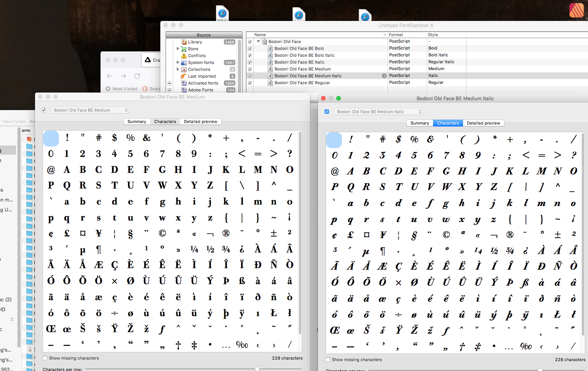Image resolution: width=588 pixels, height=371 pixels.
Task: Open Detailed preview in Medium Italic window
Action: tap(483, 123)
